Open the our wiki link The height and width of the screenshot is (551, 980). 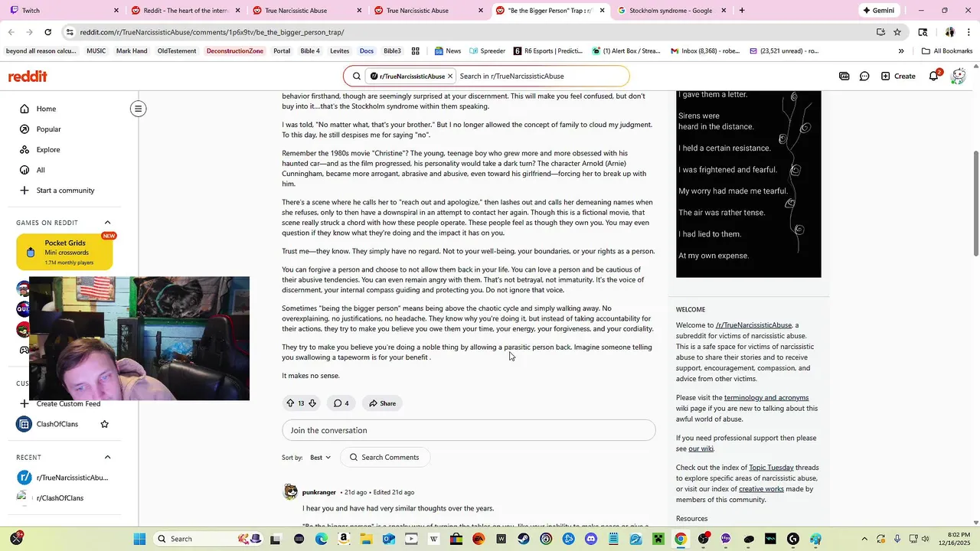click(701, 448)
